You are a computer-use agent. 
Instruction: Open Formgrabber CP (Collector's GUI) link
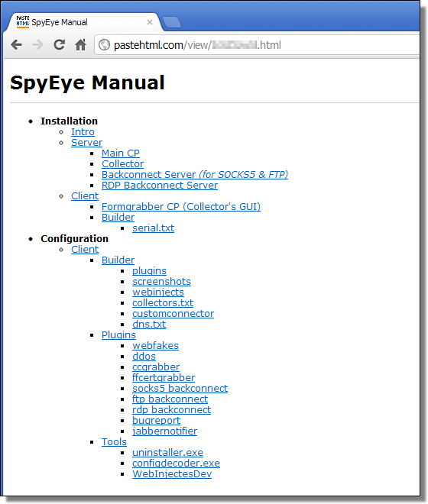181,206
